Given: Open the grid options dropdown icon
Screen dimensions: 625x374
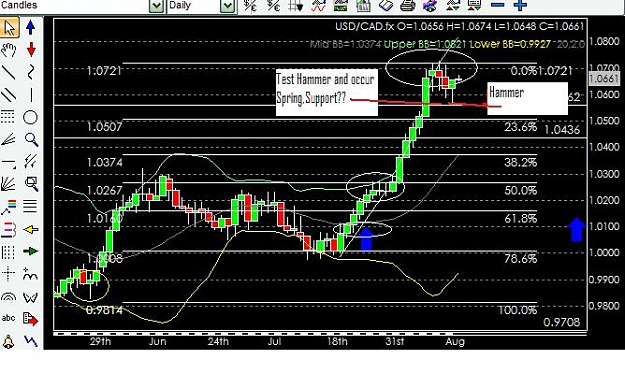Looking at the screenshot, I should pyautogui.click(x=296, y=6).
